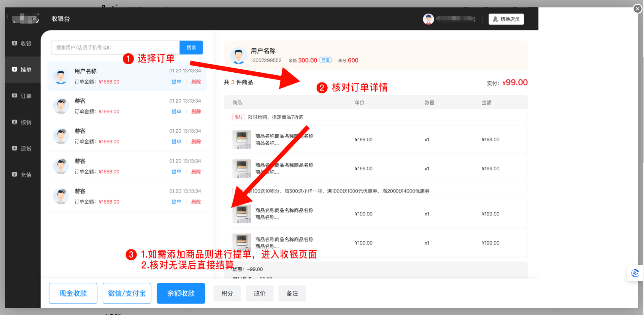Close the image preview with X icon
Viewport: 644px width, 315px height.
(x=637, y=9)
